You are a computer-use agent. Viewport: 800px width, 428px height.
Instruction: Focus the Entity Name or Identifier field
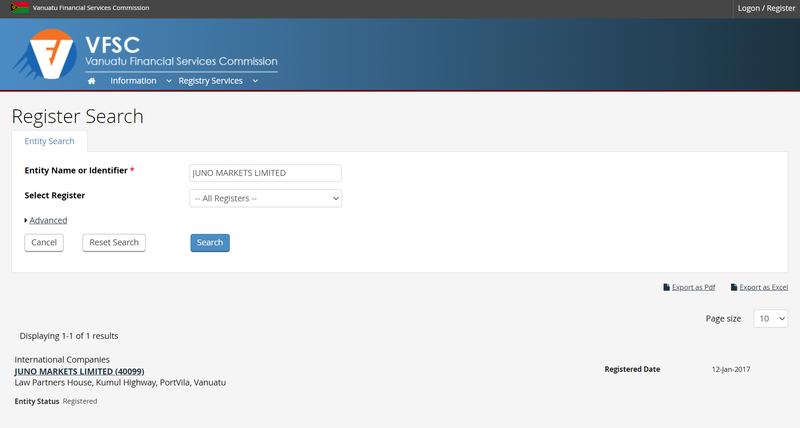(x=265, y=173)
